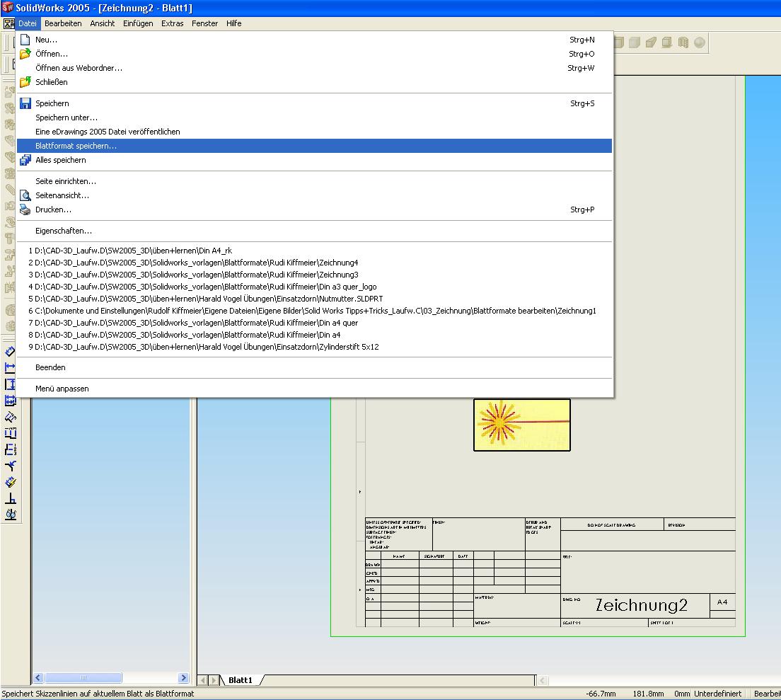This screenshot has height=700, width=781.
Task: Open the Hilfe menu
Action: click(233, 23)
